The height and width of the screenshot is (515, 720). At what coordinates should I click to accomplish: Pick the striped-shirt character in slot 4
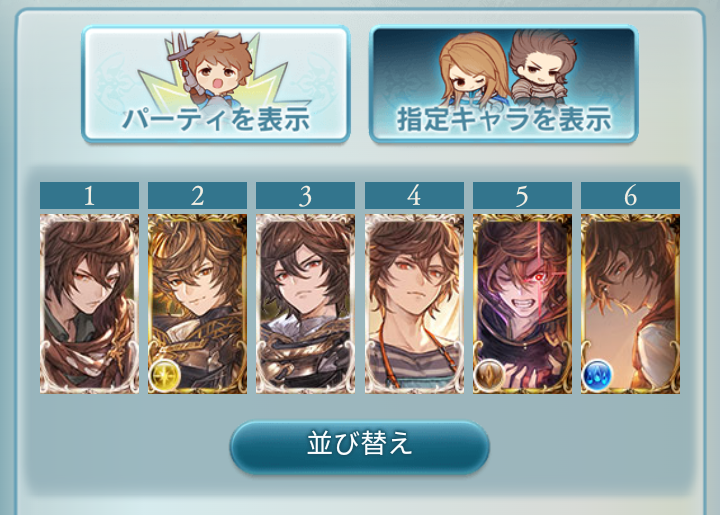click(x=414, y=303)
